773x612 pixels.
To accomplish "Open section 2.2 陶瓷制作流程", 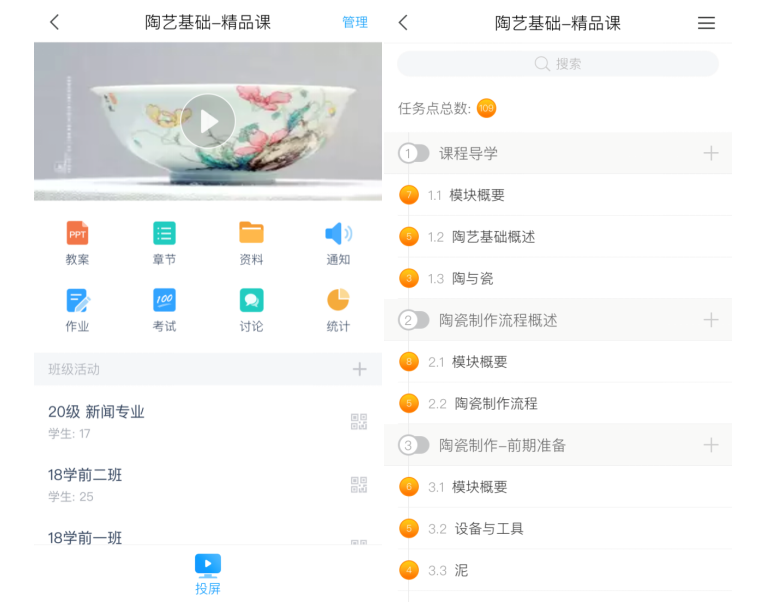I will coord(558,403).
